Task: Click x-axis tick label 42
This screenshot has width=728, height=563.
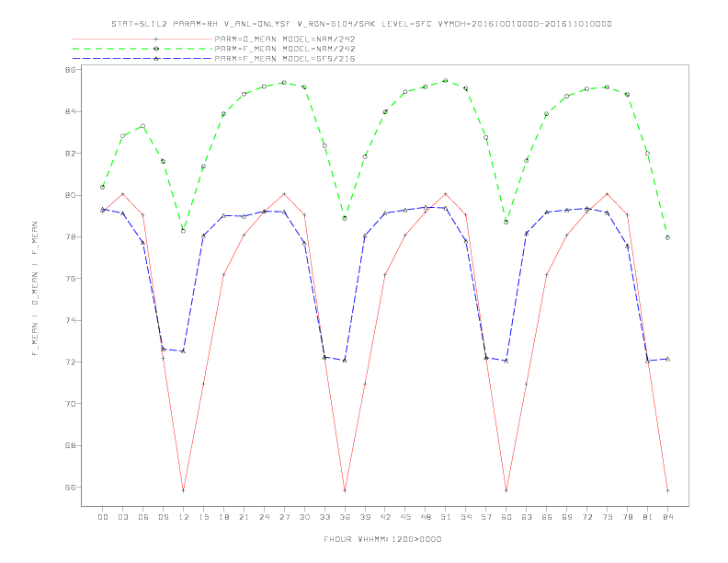Action: point(385,517)
